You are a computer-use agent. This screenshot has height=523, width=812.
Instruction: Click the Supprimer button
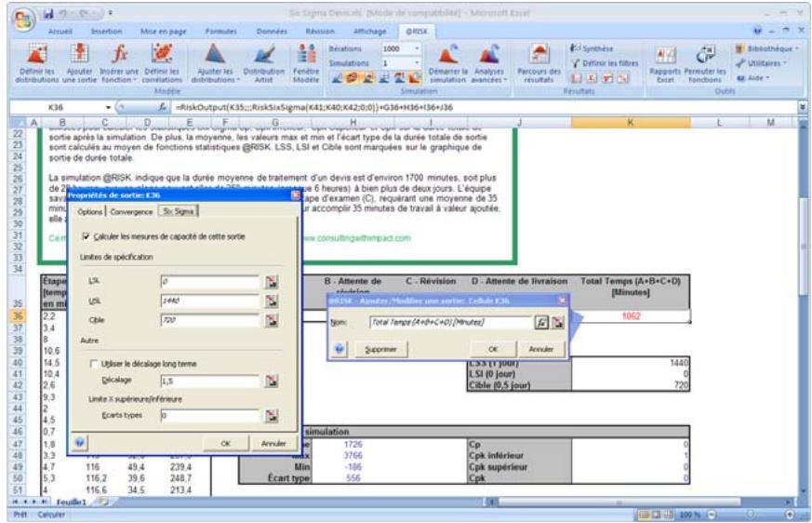point(380,349)
